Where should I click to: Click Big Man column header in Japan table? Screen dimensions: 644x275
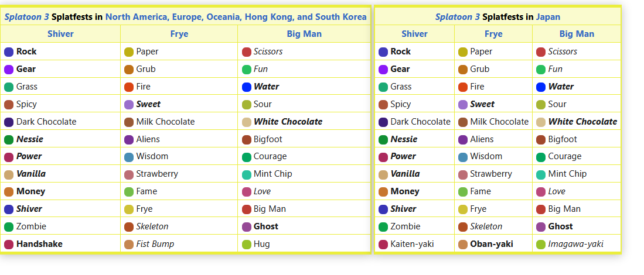click(x=577, y=34)
